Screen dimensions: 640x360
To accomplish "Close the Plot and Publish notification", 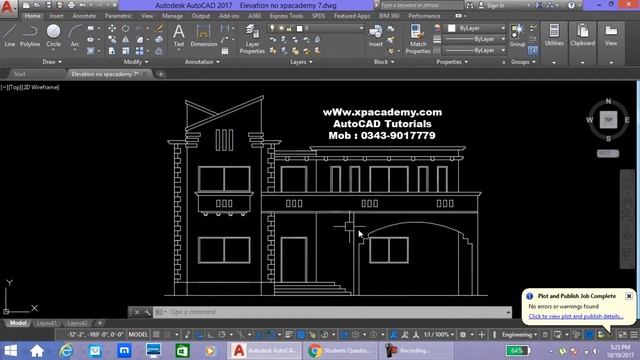I will click(x=629, y=296).
